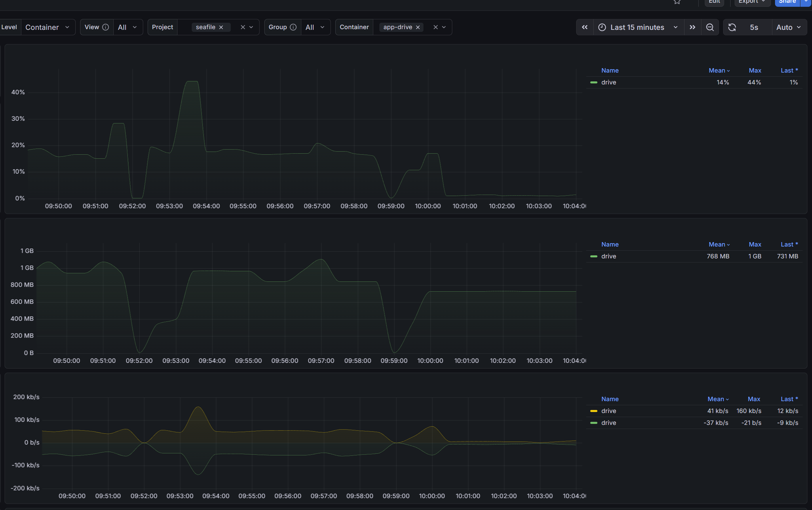
Task: Toggle yellow drive series in network legend
Action: (608, 411)
